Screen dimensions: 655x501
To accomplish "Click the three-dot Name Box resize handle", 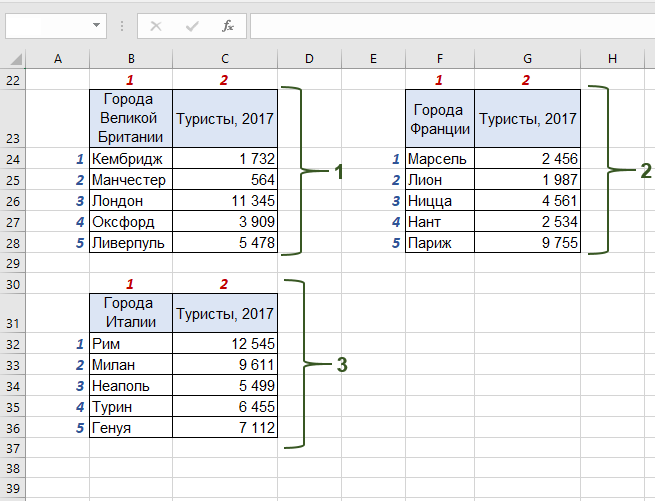I will coord(122,26).
